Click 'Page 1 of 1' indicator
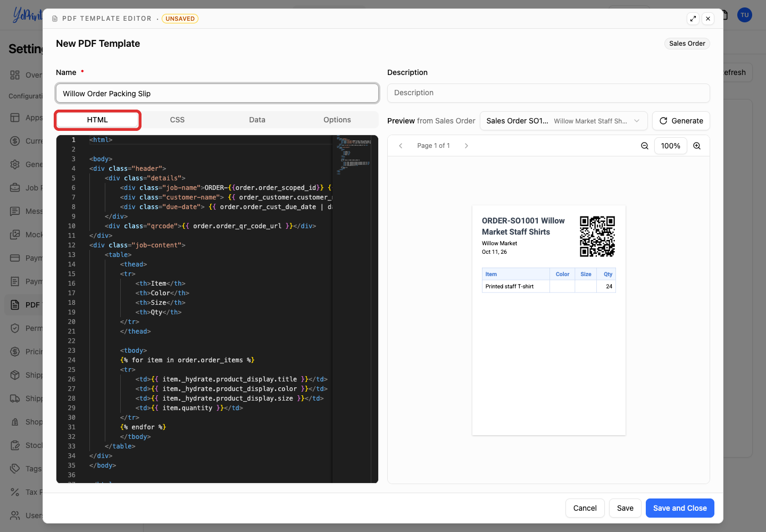 (434, 146)
